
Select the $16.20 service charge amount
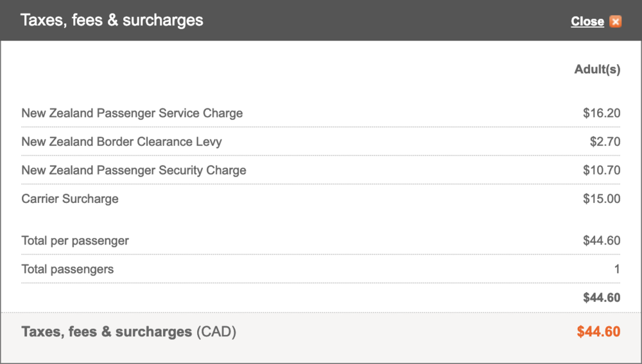(x=602, y=113)
